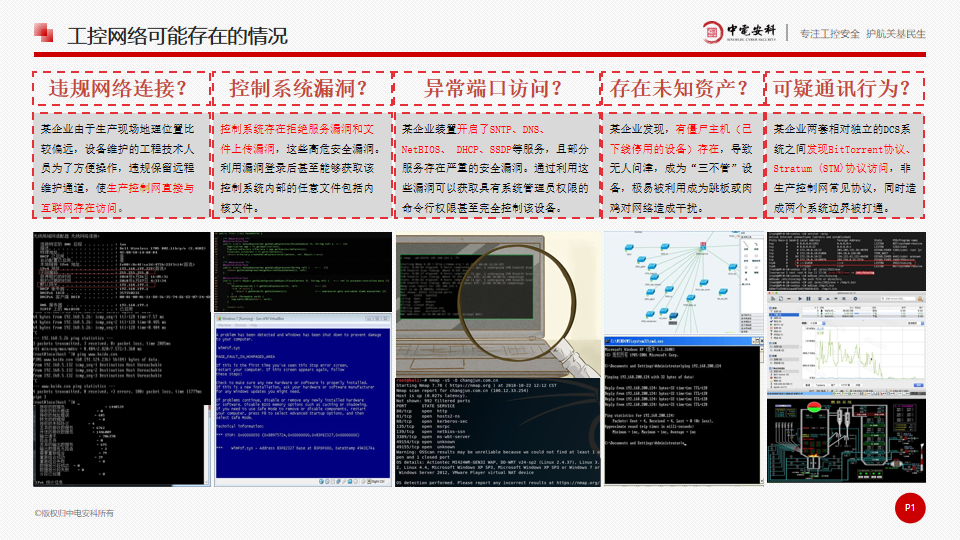Click the red text 生产控制网直接与互联网存在访问
Image resolution: width=960 pixels, height=540 pixels.
pyautogui.click(x=117, y=198)
